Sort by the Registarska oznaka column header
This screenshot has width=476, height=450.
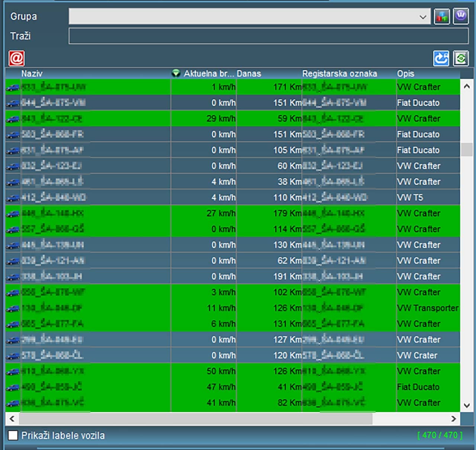pyautogui.click(x=339, y=74)
